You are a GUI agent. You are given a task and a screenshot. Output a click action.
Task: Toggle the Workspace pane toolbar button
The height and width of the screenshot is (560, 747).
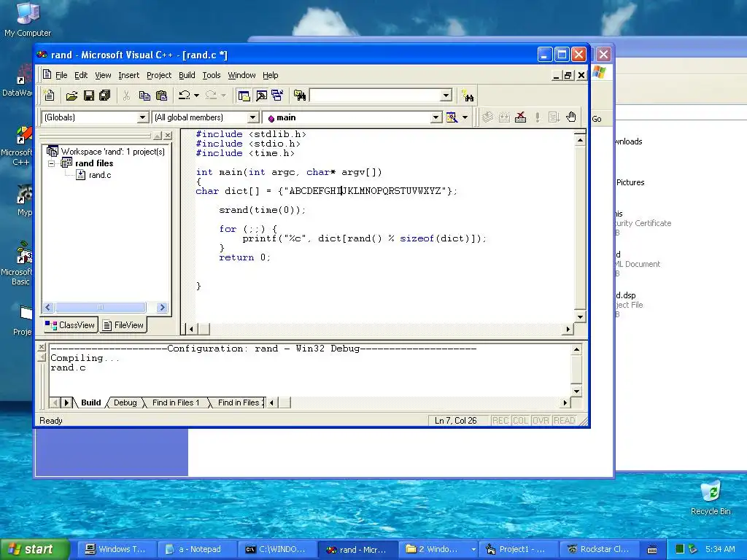244,96
